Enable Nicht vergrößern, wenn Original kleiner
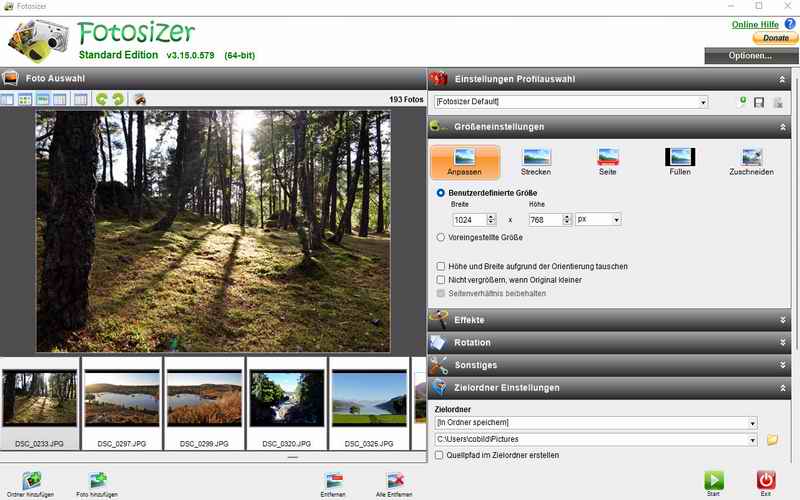The width and height of the screenshot is (800, 500). (x=441, y=280)
